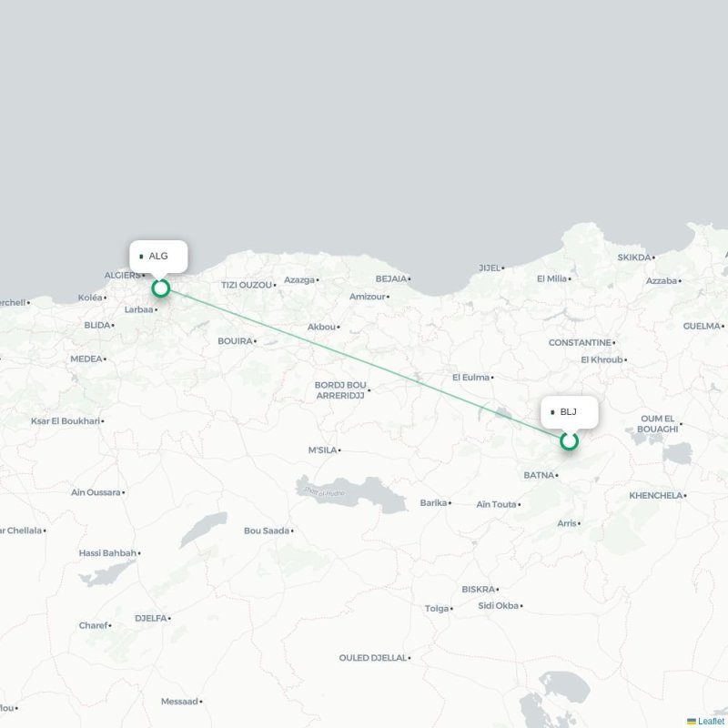
Task: Click the Chott el Hodna lake
Action: [x=353, y=493]
